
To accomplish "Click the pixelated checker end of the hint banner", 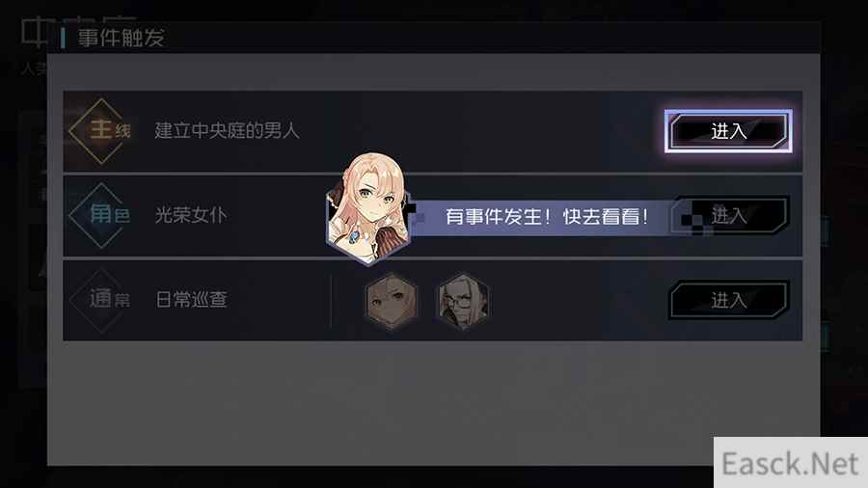I will coord(695,221).
